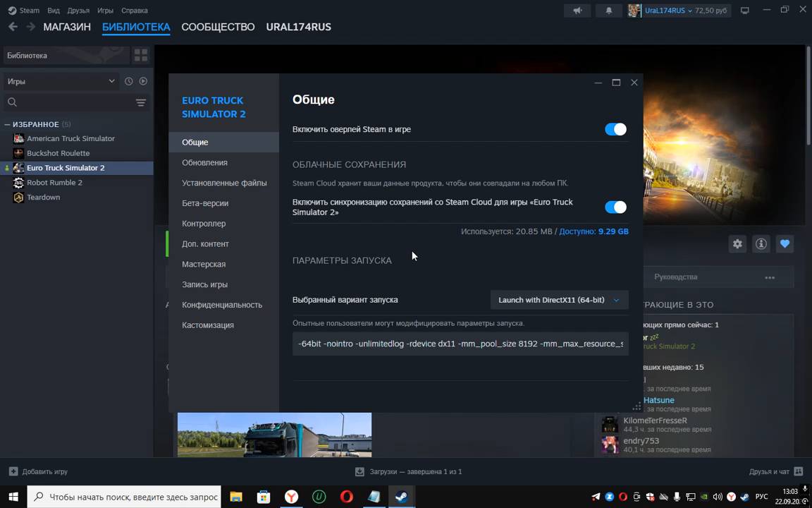Image resolution: width=812 pixels, height=508 pixels.
Task: Expand the Игры library filter dropdown
Action: 61,81
